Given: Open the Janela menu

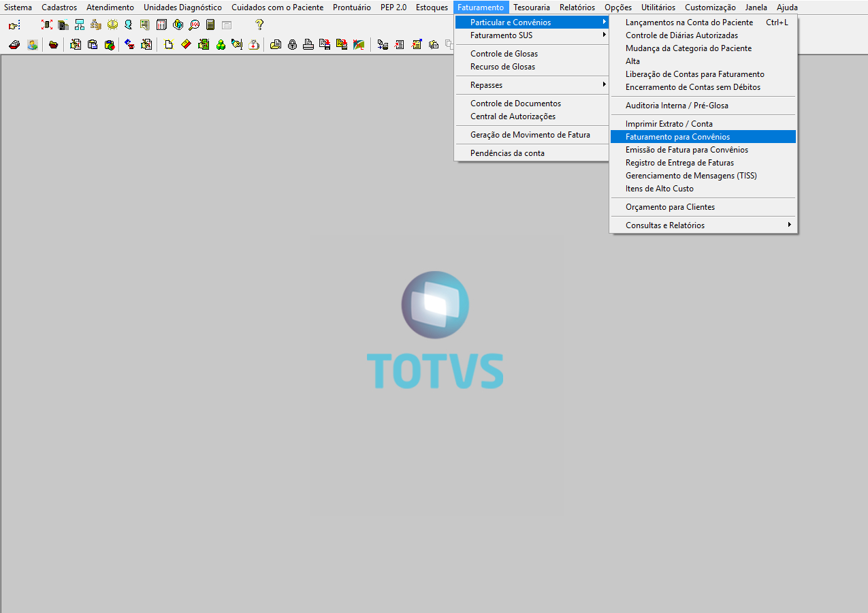Looking at the screenshot, I should (756, 7).
